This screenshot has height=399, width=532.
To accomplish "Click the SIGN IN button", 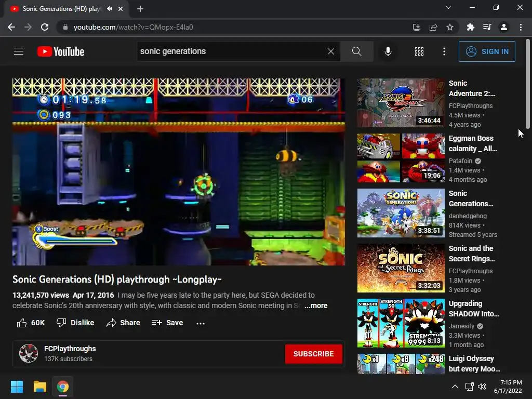I will 487,51.
